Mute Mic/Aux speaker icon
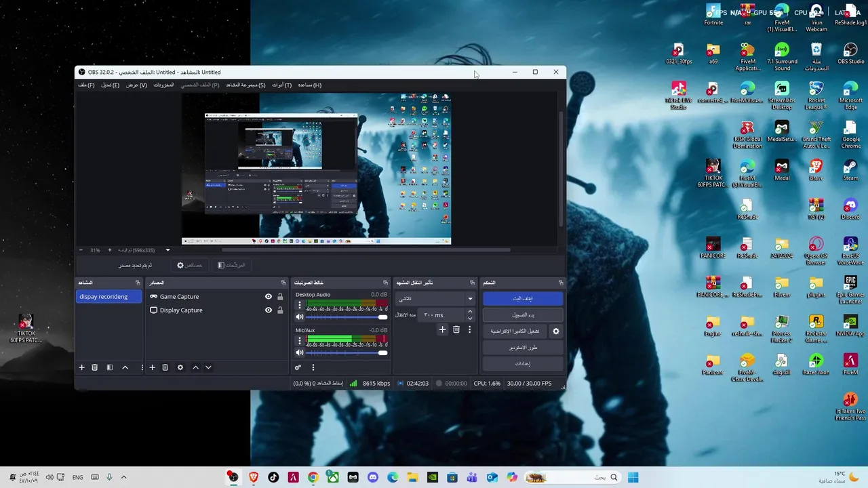Viewport: 868px width, 488px height. coord(300,352)
